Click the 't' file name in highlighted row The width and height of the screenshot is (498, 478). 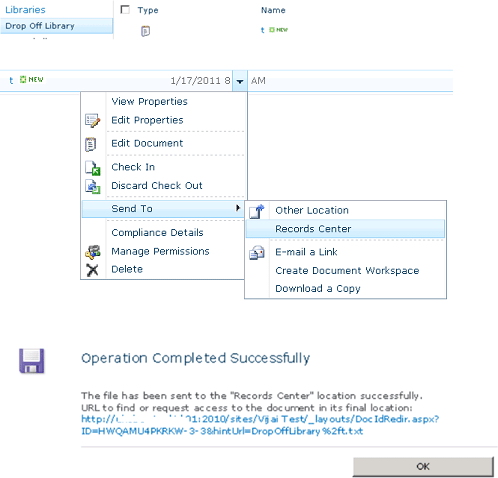click(x=11, y=80)
